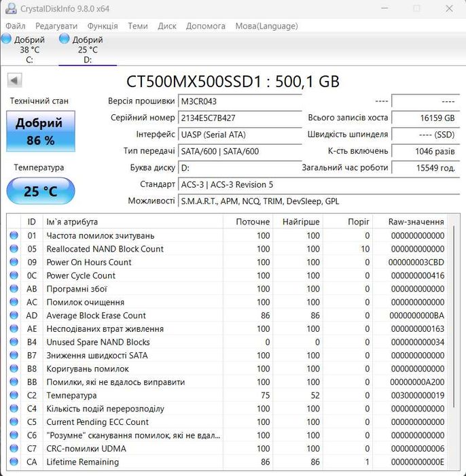Select the Average Block Erase Count name
This screenshot has width=466, height=476.
point(96,316)
